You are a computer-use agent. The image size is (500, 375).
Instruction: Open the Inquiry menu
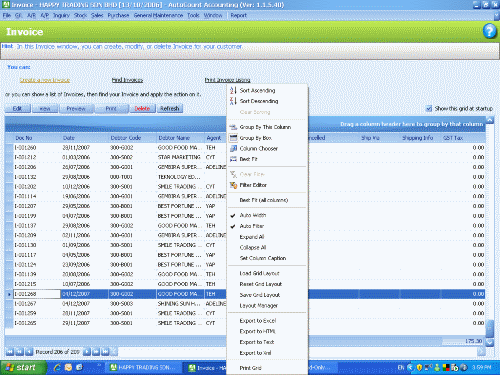(x=61, y=15)
